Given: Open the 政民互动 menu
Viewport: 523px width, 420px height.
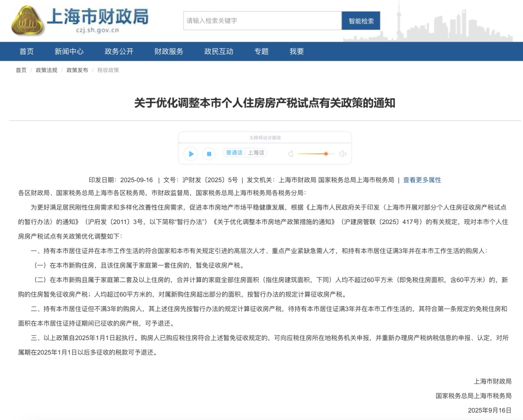Looking at the screenshot, I should (218, 51).
